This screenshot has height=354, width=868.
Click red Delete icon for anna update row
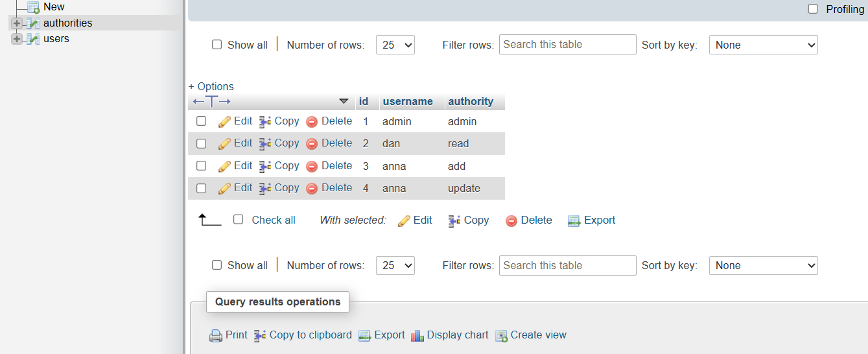point(312,189)
